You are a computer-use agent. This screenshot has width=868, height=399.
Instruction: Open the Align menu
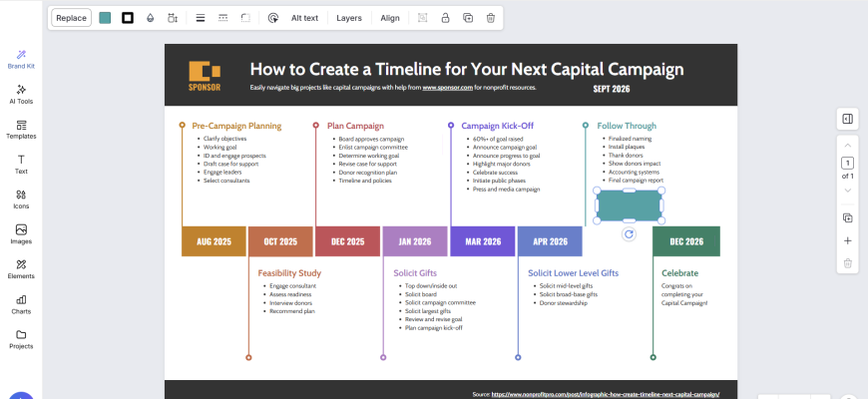(390, 18)
